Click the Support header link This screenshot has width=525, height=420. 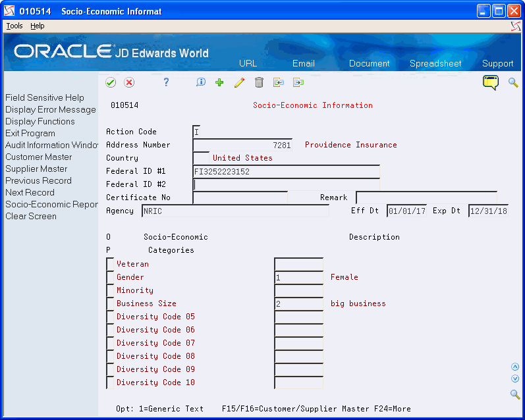click(x=497, y=63)
